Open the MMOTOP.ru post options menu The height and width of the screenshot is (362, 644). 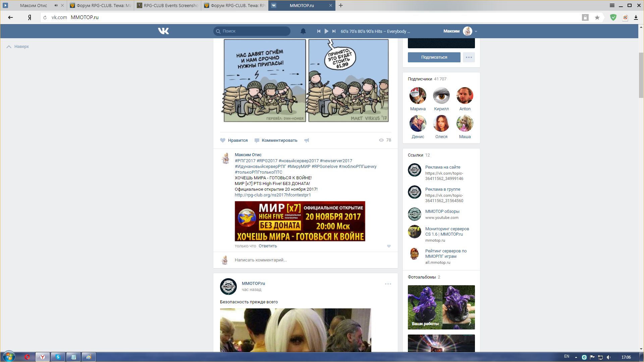point(388,284)
